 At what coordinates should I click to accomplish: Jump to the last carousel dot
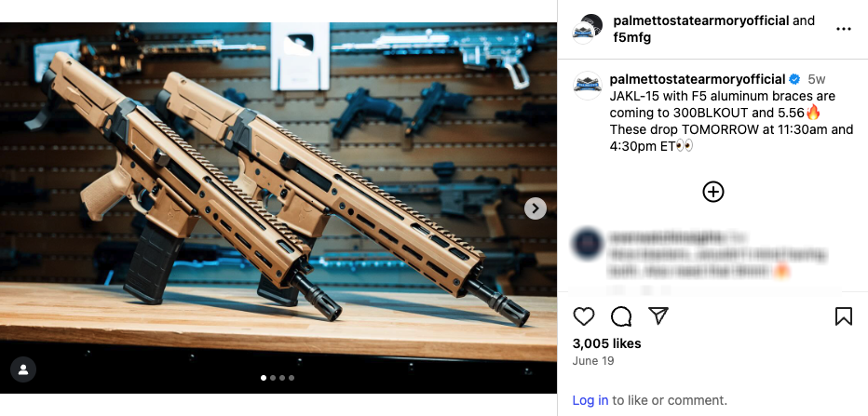(x=292, y=378)
